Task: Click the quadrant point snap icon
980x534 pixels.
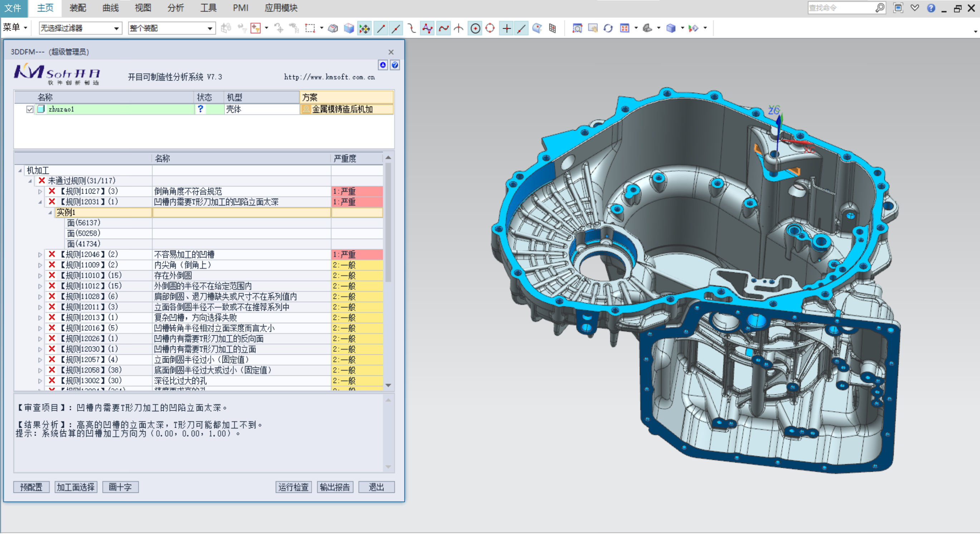Action: tap(490, 28)
